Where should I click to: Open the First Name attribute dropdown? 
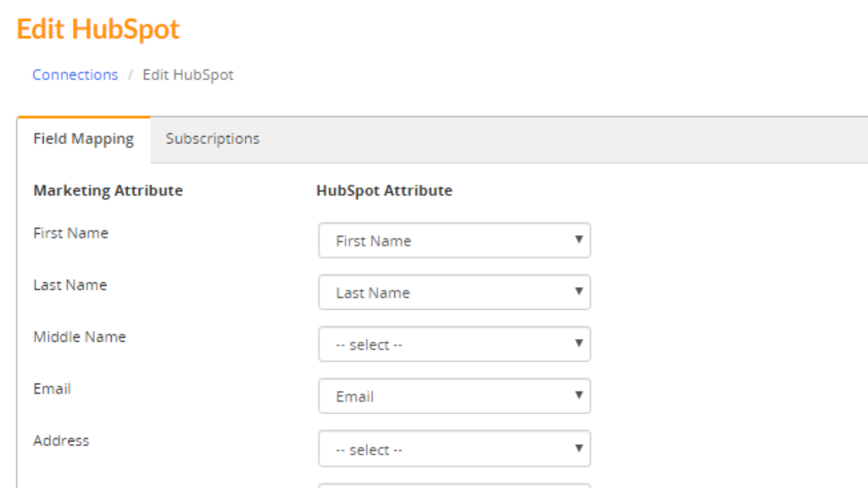click(x=455, y=240)
